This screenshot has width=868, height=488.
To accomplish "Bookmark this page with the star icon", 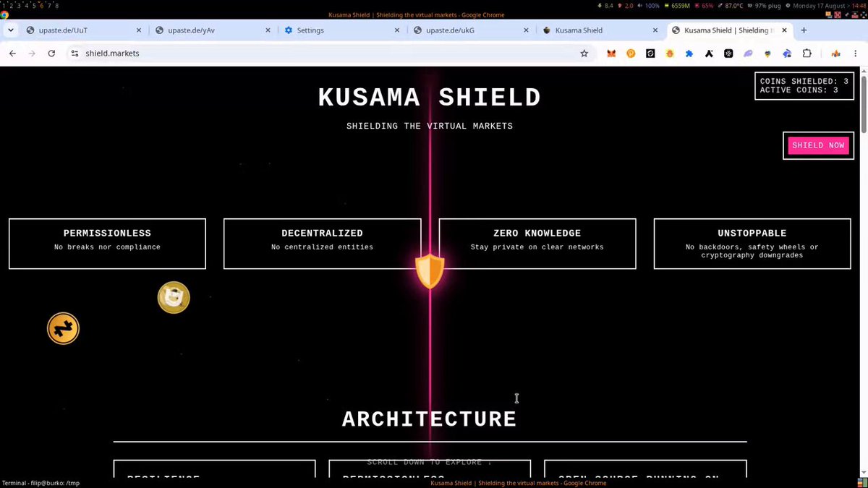I will 584,53.
